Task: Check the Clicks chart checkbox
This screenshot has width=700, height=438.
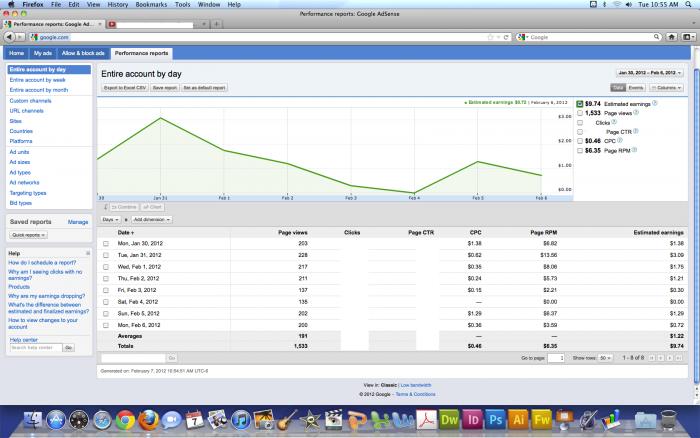Action: coord(579,122)
